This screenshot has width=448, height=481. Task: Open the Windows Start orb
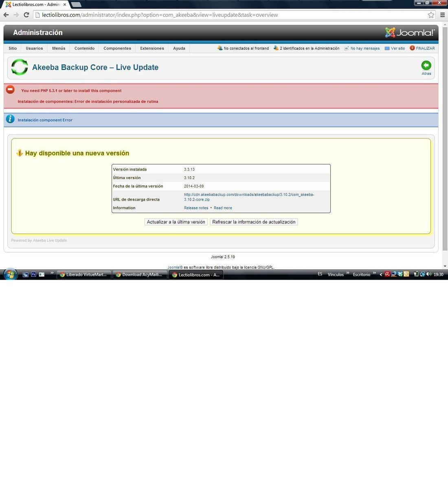pos(10,274)
